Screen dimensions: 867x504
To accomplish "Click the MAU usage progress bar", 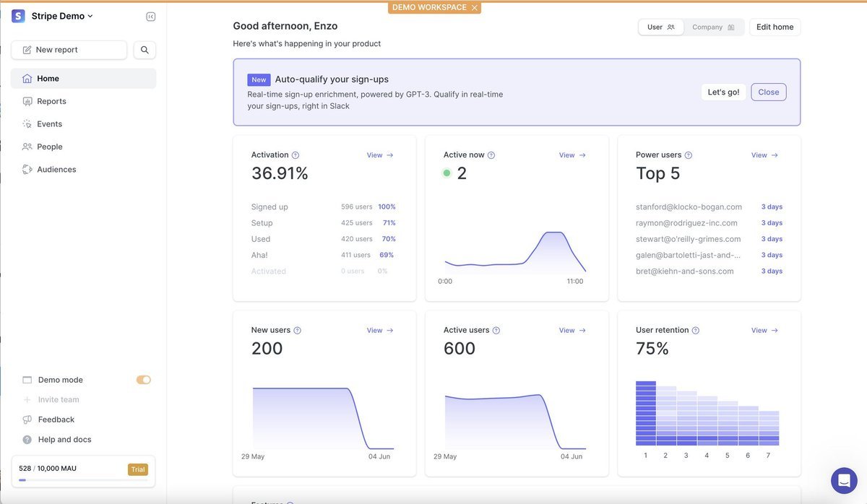I will [83, 479].
